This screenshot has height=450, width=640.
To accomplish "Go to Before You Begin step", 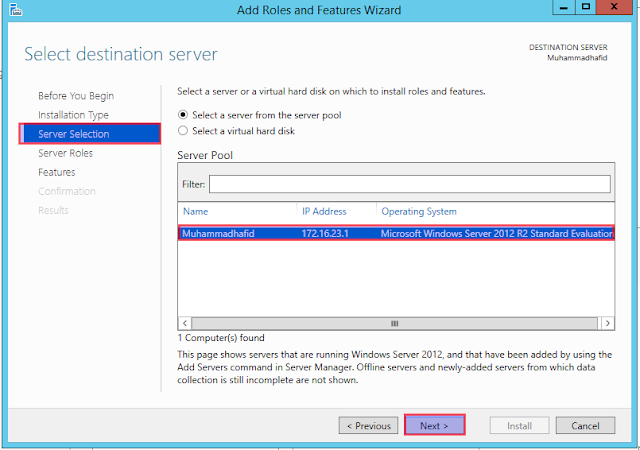I will coord(76,96).
